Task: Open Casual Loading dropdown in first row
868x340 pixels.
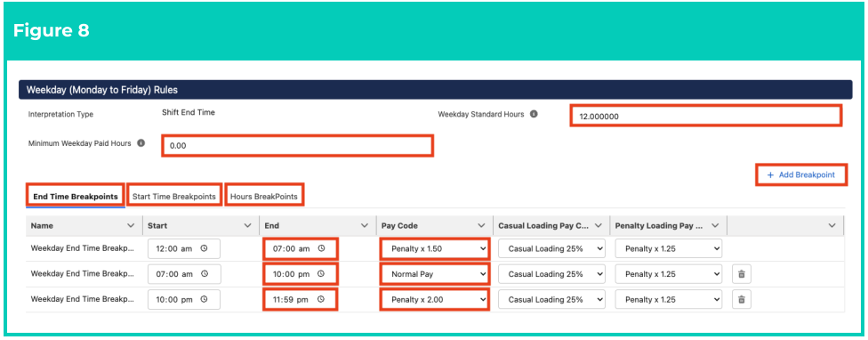Action: click(551, 248)
